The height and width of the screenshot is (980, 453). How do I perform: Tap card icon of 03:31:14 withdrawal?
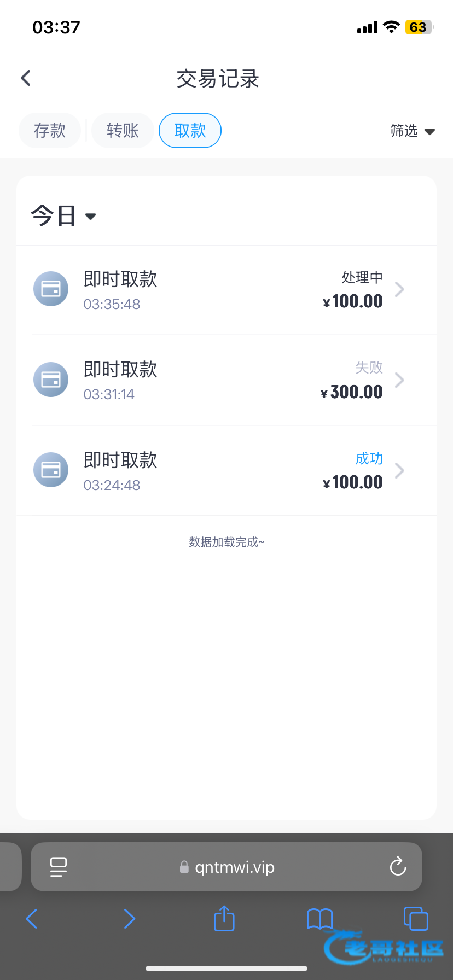[51, 380]
